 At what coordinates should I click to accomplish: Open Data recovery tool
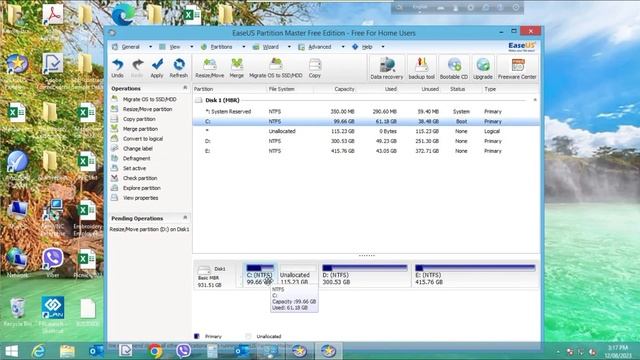click(387, 68)
